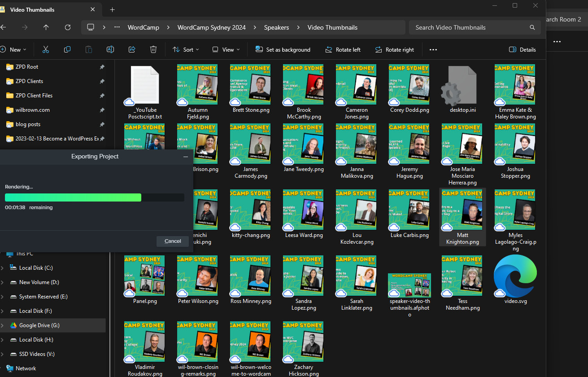The width and height of the screenshot is (588, 377).
Task: Click the Forward arrow navigation button
Action: point(25,27)
